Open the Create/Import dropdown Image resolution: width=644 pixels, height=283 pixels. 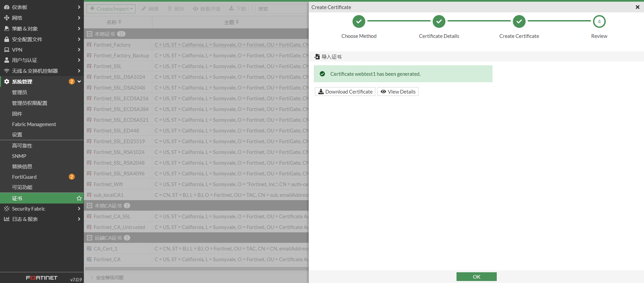tap(111, 9)
